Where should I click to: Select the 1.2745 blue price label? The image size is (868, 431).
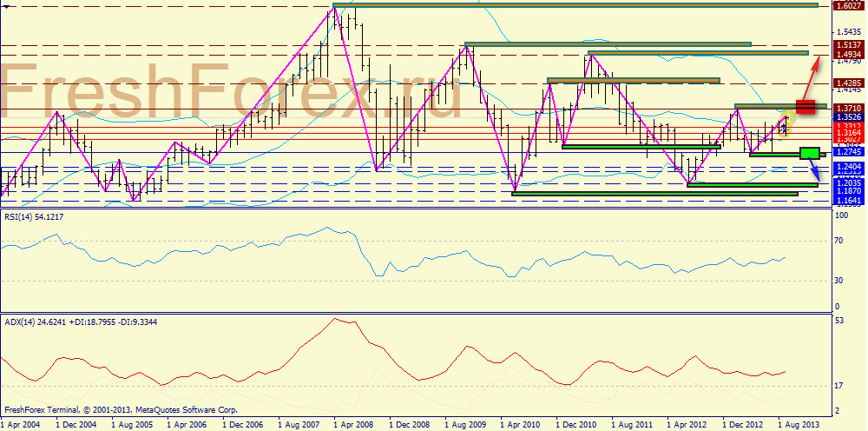847,150
